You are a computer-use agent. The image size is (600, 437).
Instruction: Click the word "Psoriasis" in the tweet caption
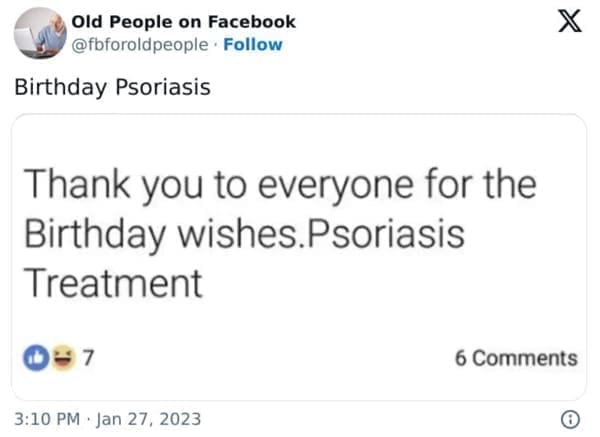point(161,86)
